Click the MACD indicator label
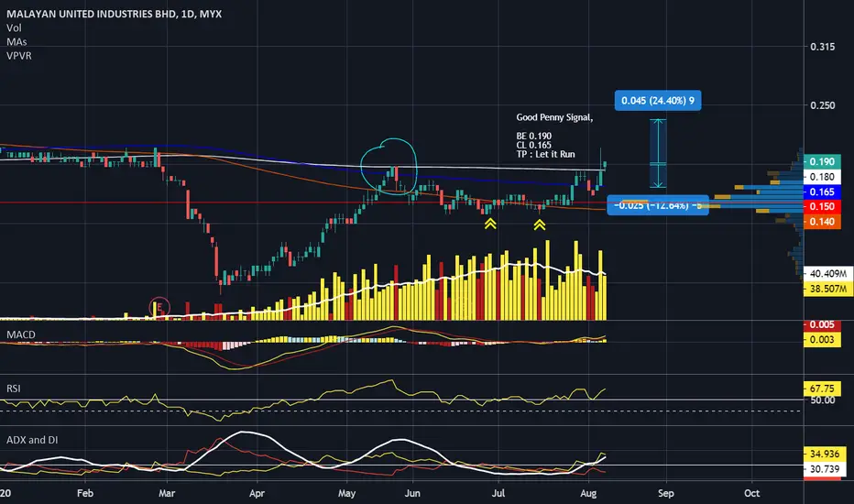This screenshot has width=854, height=504. (x=21, y=334)
